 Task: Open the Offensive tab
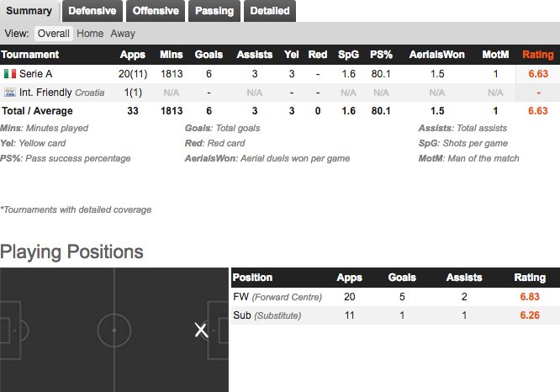click(x=156, y=11)
